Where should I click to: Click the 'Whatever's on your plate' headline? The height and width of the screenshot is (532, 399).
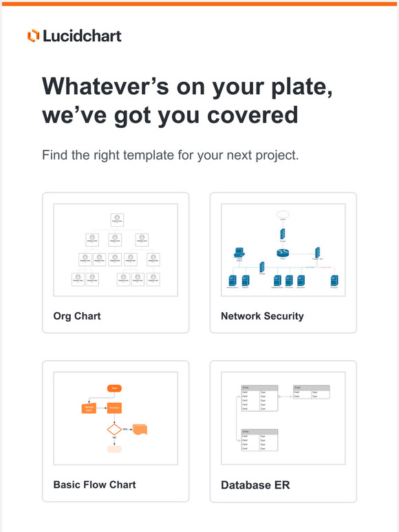[x=187, y=100]
